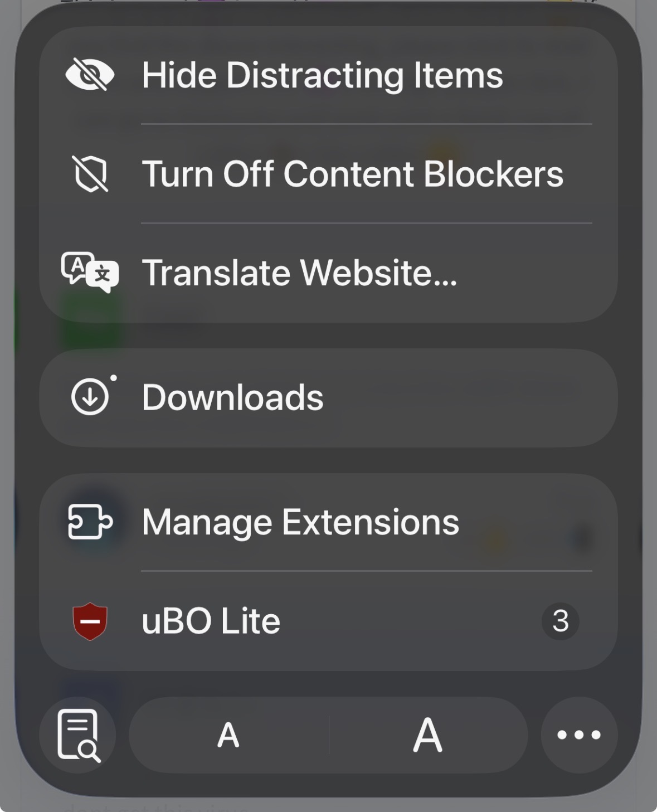Select Hide Distracting Items
The image size is (657, 812).
point(322,75)
